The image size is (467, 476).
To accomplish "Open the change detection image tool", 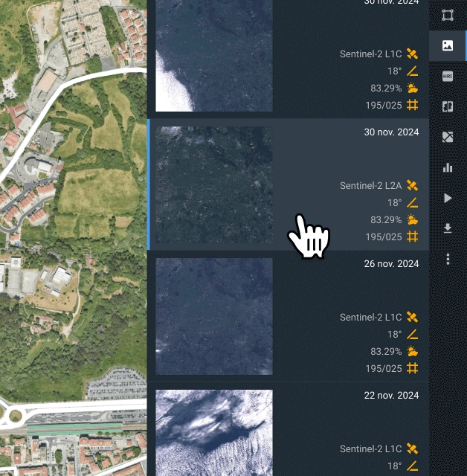I will point(448,137).
